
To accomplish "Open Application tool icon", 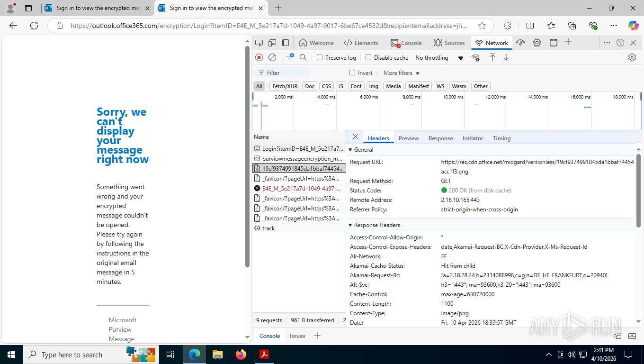I will coord(554,43).
